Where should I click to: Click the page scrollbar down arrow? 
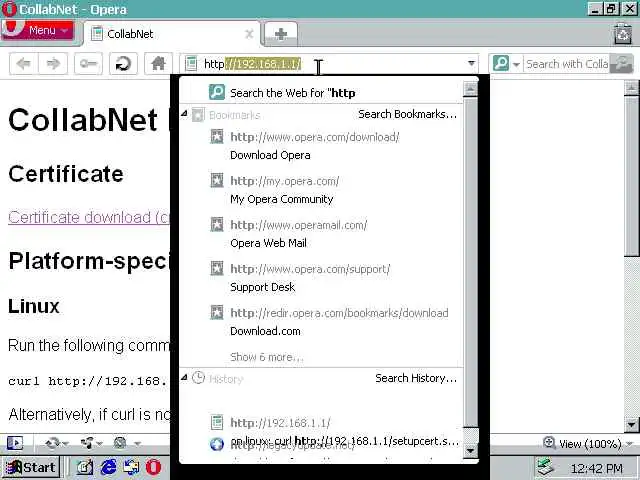pyautogui.click(x=631, y=425)
